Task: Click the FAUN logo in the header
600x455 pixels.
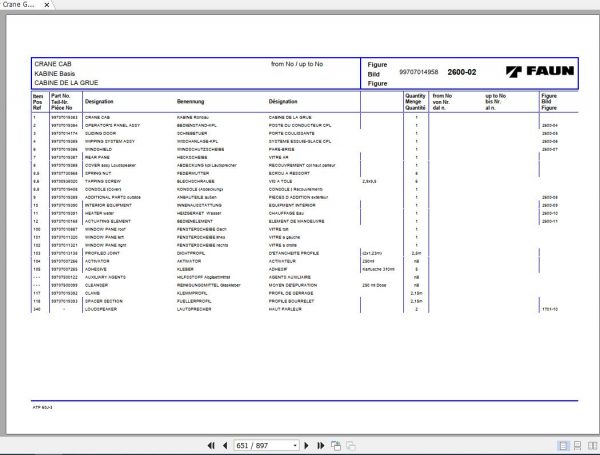Action: click(540, 71)
